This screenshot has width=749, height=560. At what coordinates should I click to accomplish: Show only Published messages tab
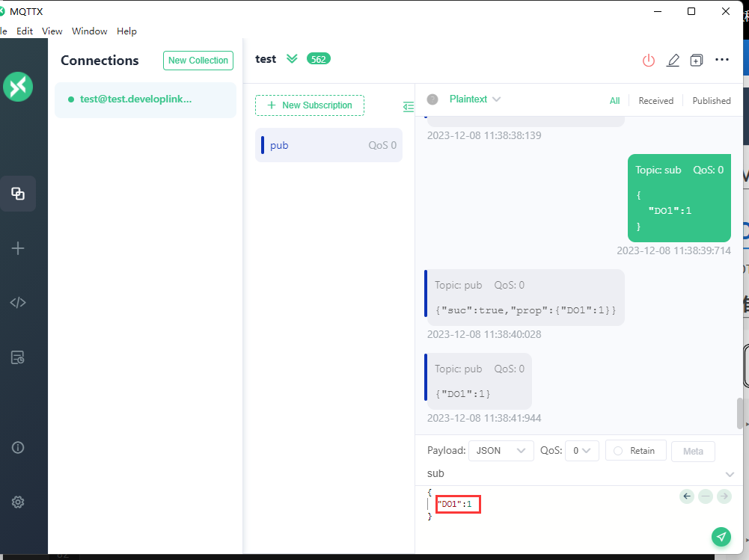pyautogui.click(x=712, y=101)
